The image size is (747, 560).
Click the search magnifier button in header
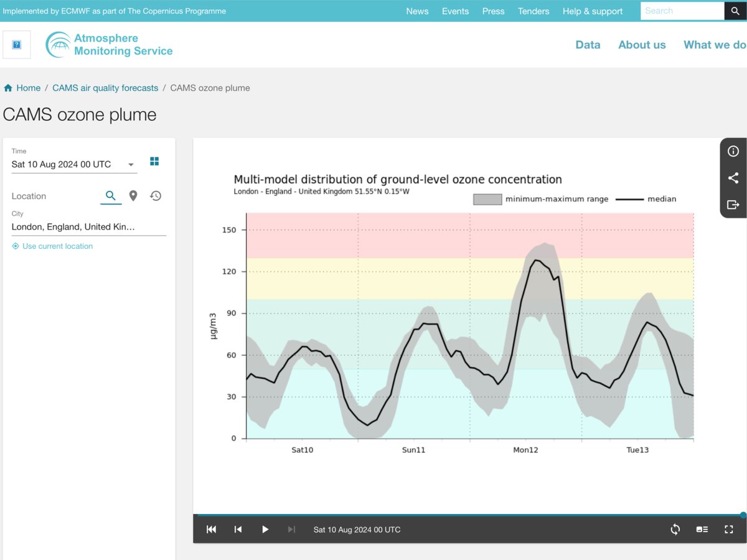735,11
